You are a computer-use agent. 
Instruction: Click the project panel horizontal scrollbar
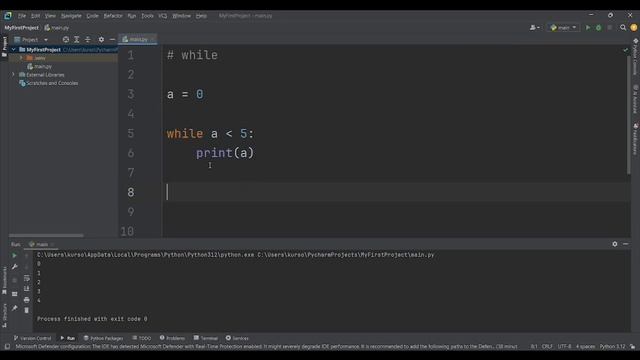pos(46,236)
